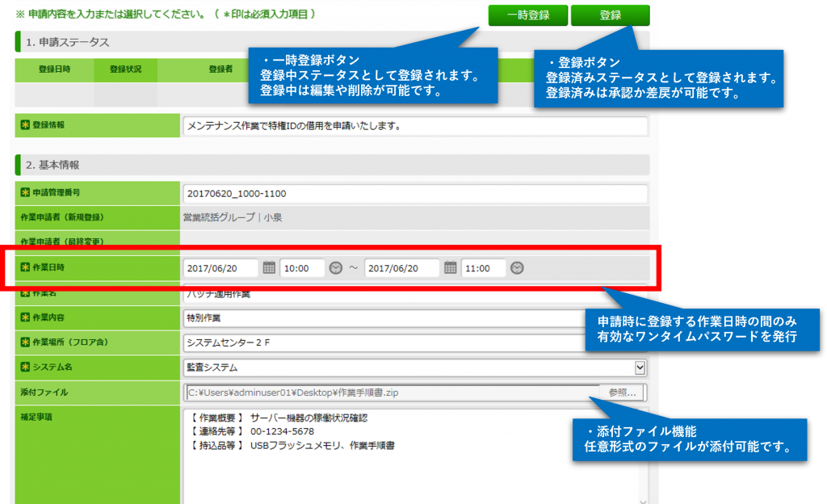Click the 作業場所 field with システムセンター2F
The width and height of the screenshot is (827, 504).
click(x=386, y=342)
